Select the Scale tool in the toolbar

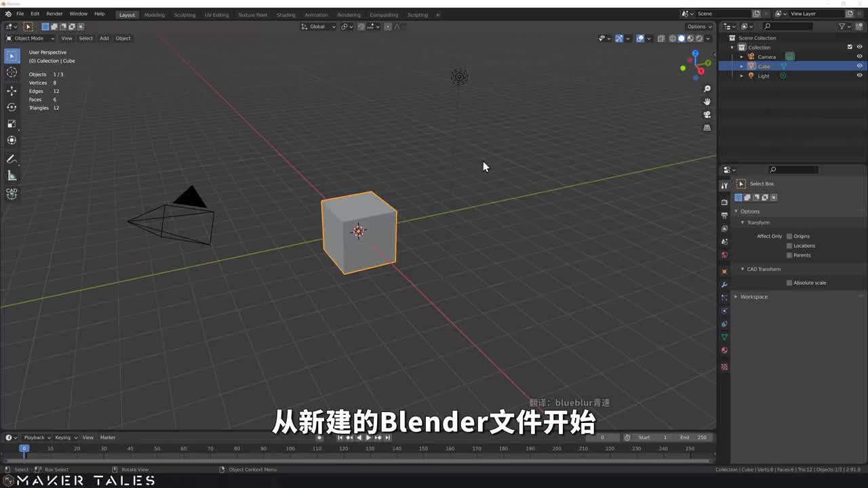12,123
